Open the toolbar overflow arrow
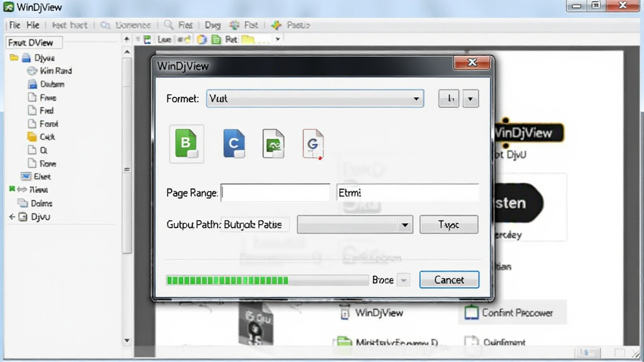The image size is (644, 362). click(278, 40)
